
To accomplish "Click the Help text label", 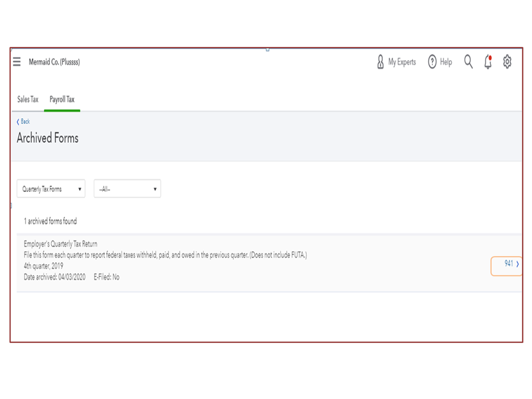I will point(446,62).
